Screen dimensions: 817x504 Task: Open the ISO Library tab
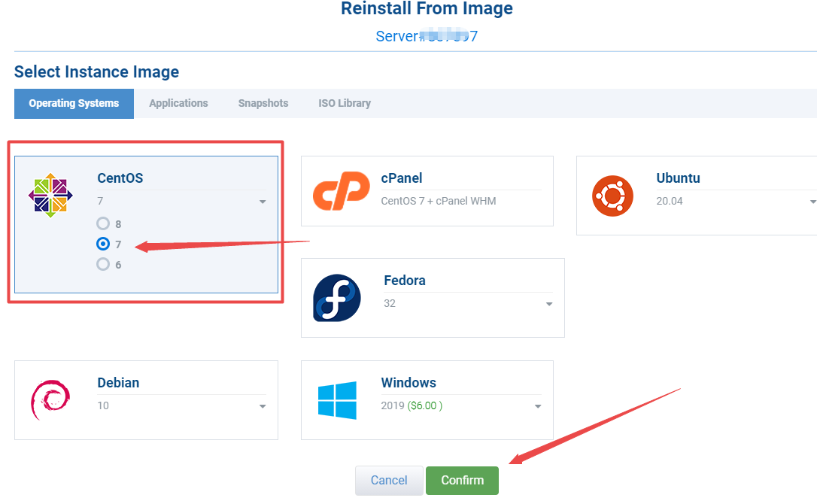[x=345, y=103]
